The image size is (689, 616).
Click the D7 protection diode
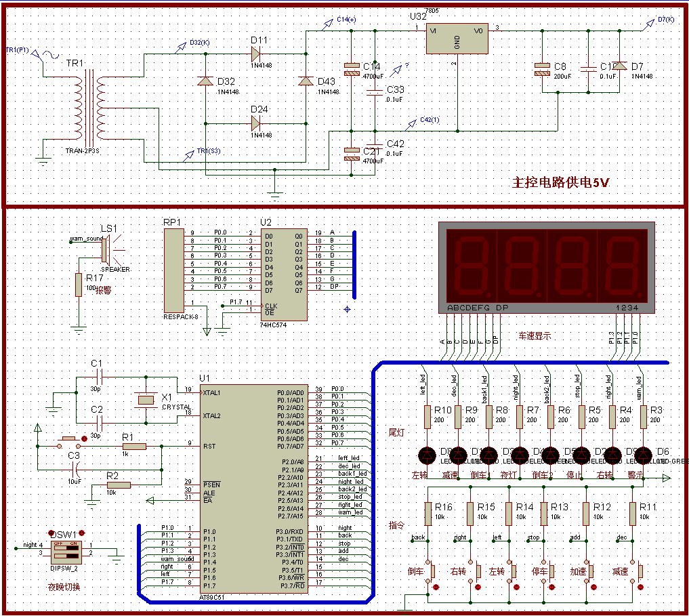pyautogui.click(x=620, y=66)
